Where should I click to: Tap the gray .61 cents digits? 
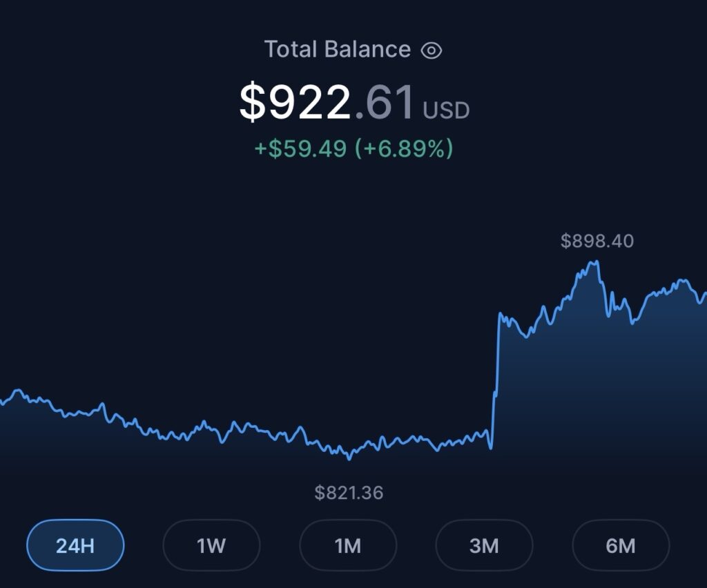click(x=385, y=102)
